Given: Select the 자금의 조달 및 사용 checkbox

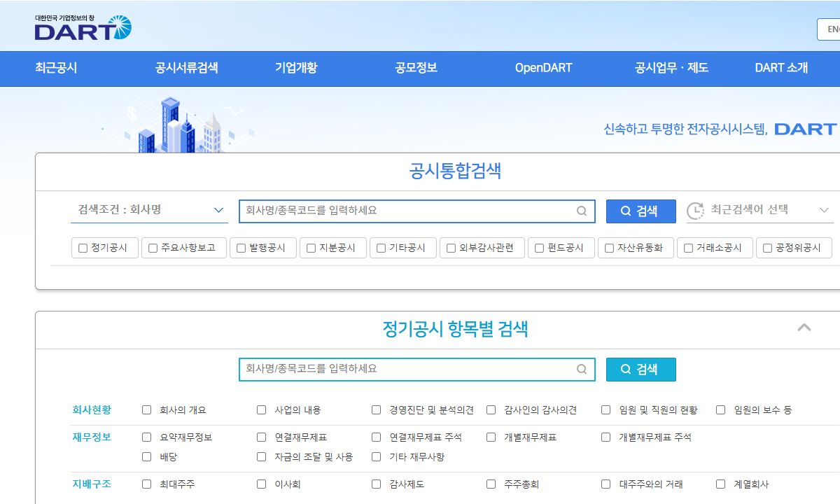Looking at the screenshot, I should 261,457.
